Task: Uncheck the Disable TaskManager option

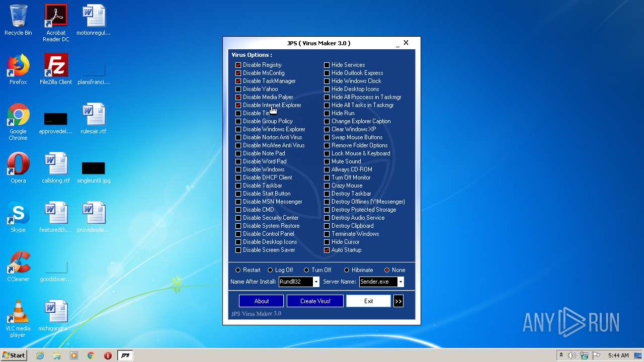Action: [238, 81]
